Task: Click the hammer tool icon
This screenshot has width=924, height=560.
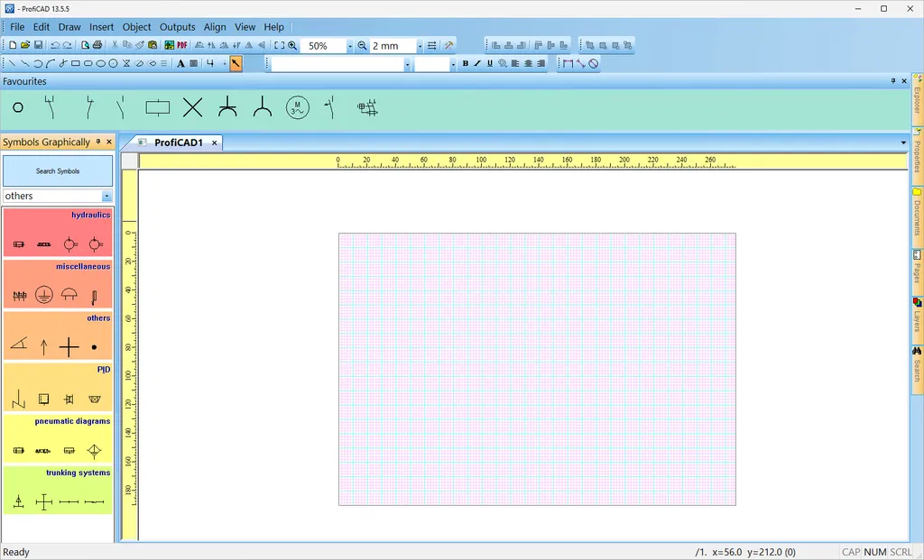Action: pos(449,45)
